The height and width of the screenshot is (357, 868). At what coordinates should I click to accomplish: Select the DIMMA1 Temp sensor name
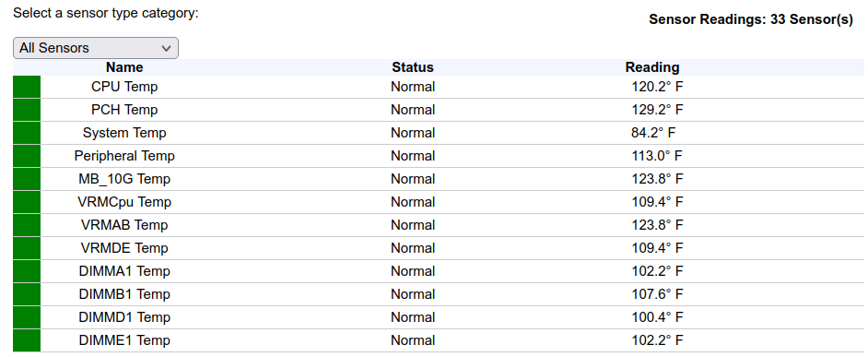[124, 271]
